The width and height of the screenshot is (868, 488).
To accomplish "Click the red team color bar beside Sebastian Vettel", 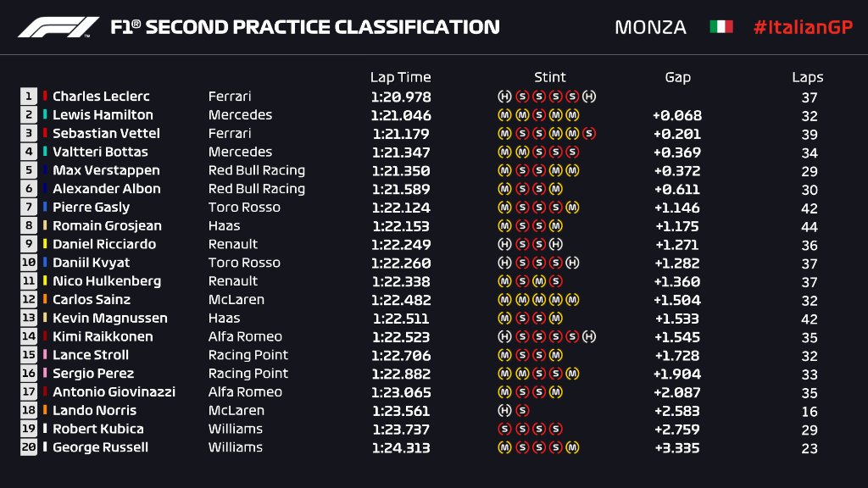I will pyautogui.click(x=45, y=134).
